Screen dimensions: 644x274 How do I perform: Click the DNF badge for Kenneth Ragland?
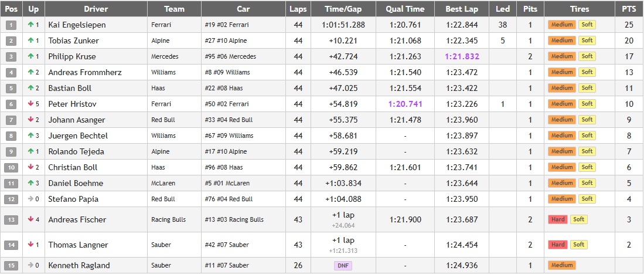(343, 265)
